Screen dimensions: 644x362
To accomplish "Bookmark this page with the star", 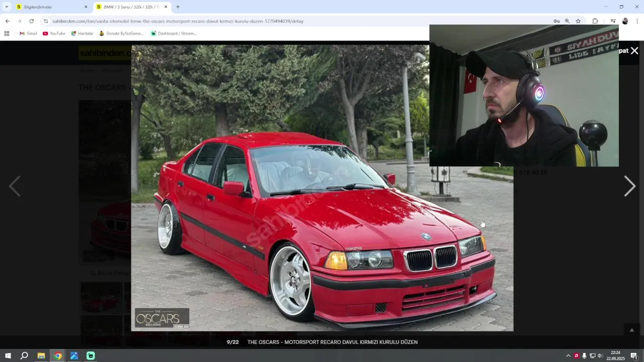I will [578, 21].
